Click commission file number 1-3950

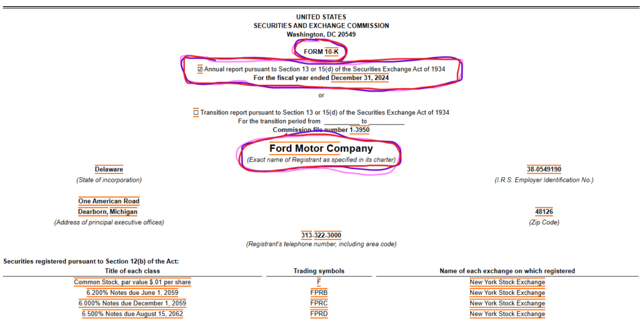(360, 130)
